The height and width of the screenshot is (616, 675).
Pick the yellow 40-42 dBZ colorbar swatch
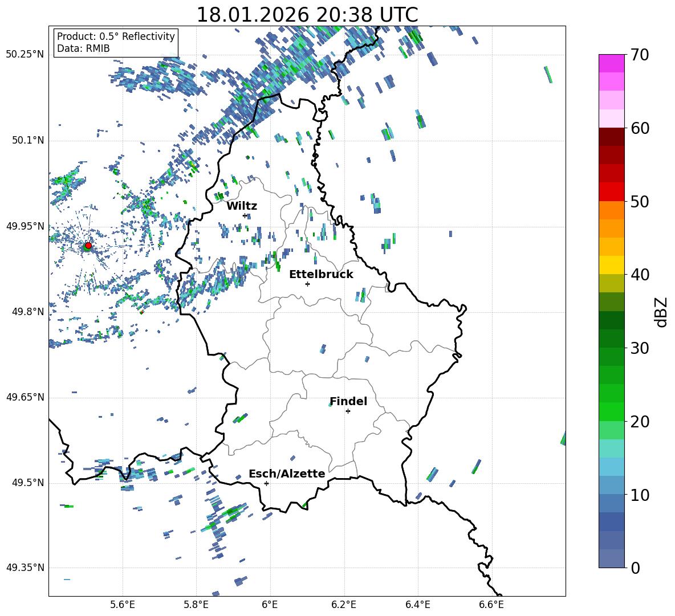click(611, 265)
